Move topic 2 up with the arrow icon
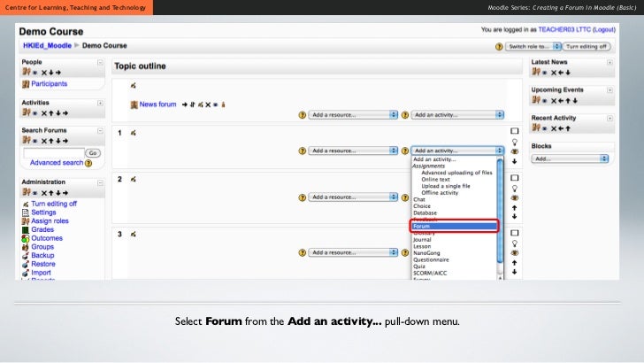The height and width of the screenshot is (363, 644). [515, 208]
